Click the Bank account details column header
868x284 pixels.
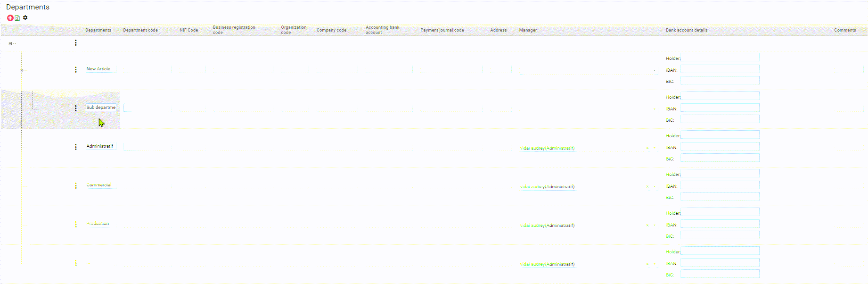coord(686,30)
